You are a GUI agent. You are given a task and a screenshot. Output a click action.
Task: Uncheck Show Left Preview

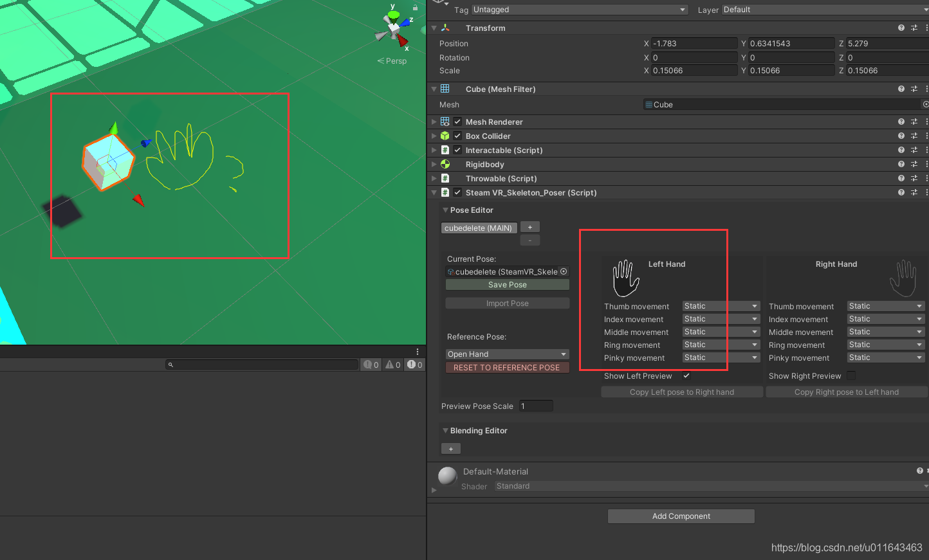click(686, 375)
